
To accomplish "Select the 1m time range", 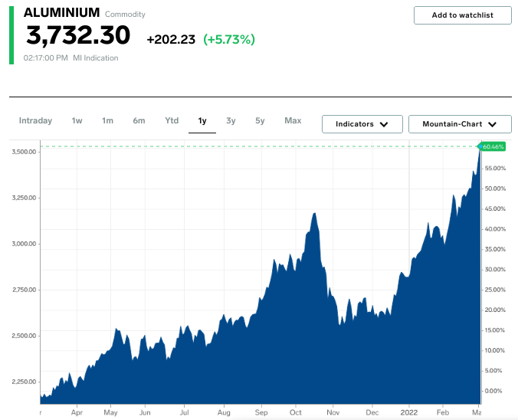I will pos(108,120).
